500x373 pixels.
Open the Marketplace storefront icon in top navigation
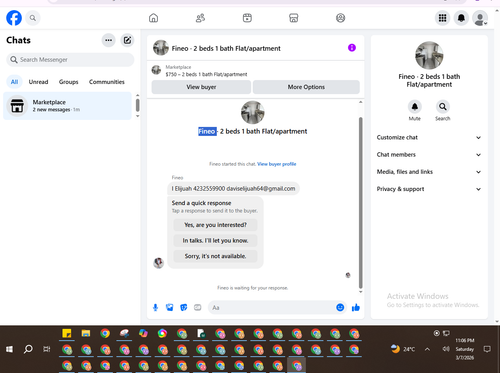click(293, 18)
